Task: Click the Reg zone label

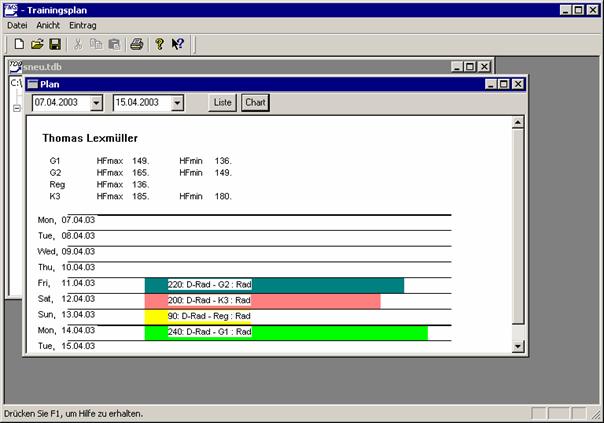Action: 57,185
